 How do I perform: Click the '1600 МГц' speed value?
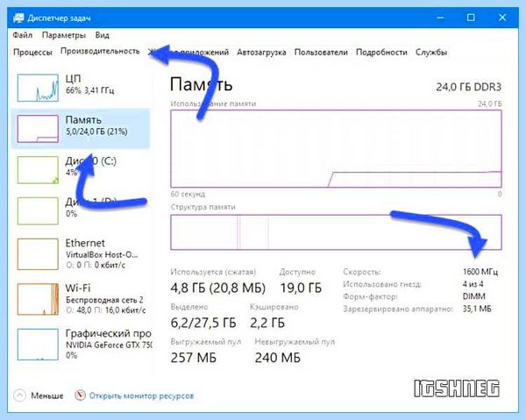click(480, 272)
